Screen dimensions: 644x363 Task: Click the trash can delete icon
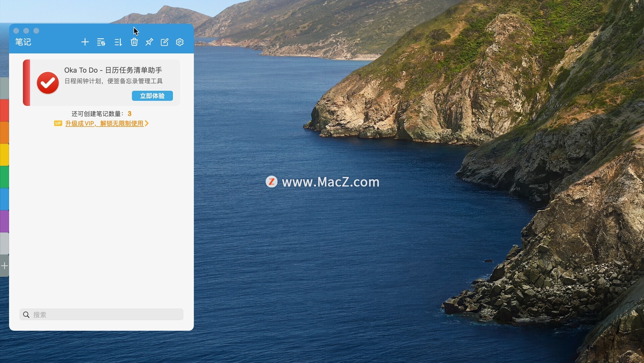134,42
